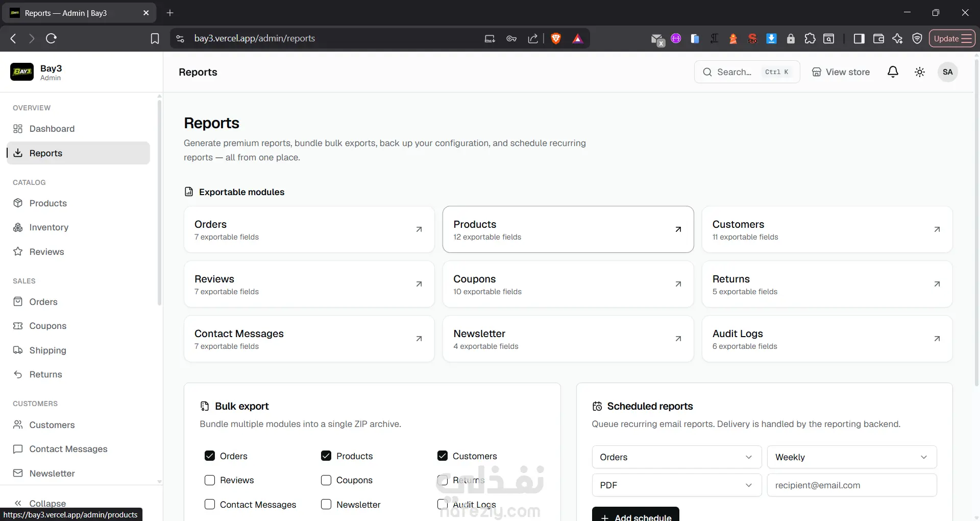Open the Weekly frequency dropdown
Screen dimensions: 980x521
coord(852,457)
